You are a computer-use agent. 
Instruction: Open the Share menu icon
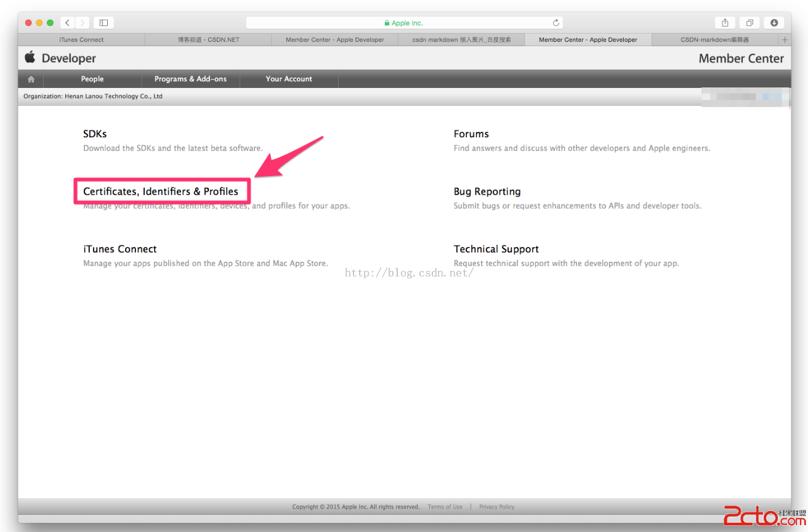coord(725,23)
